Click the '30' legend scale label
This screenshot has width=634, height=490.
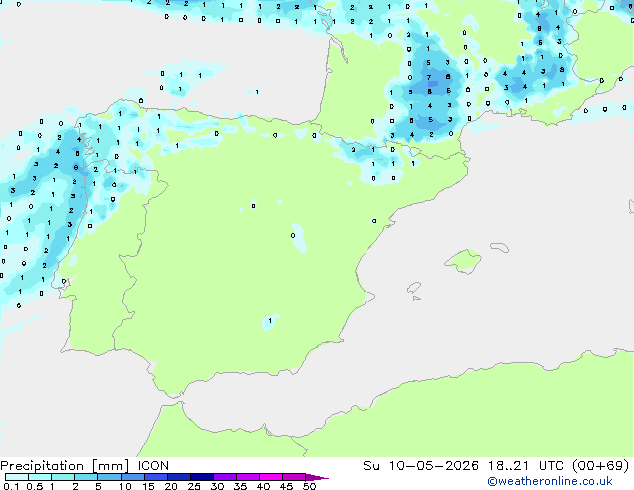pos(217,486)
